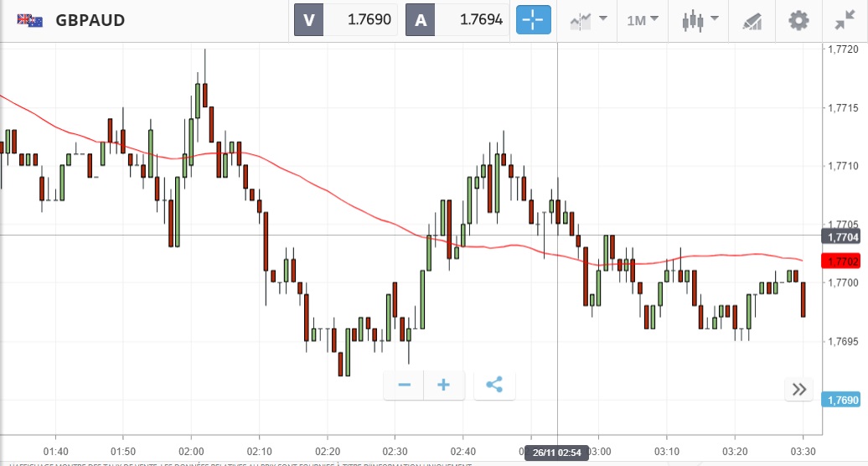868x466 pixels.
Task: Zoom in the chart with plus
Action: (443, 386)
